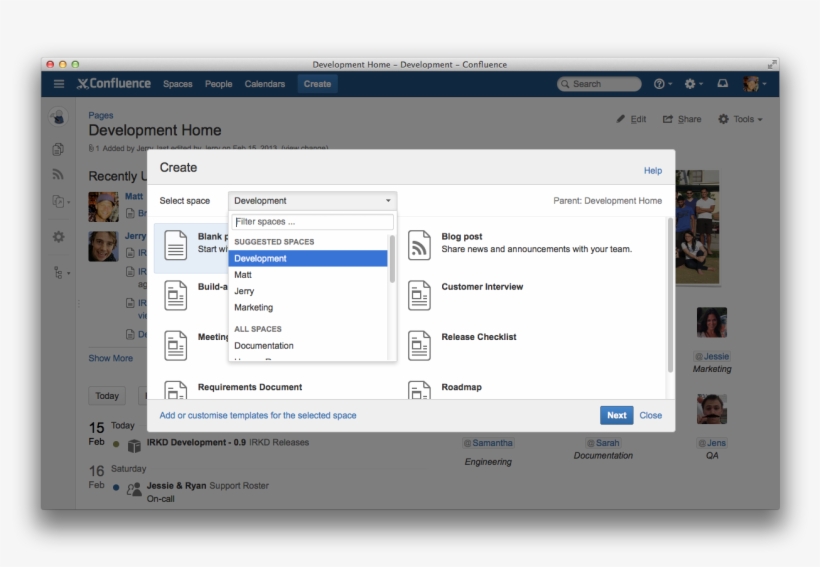Open the Blog RSS icon in sidebar

tap(58, 174)
